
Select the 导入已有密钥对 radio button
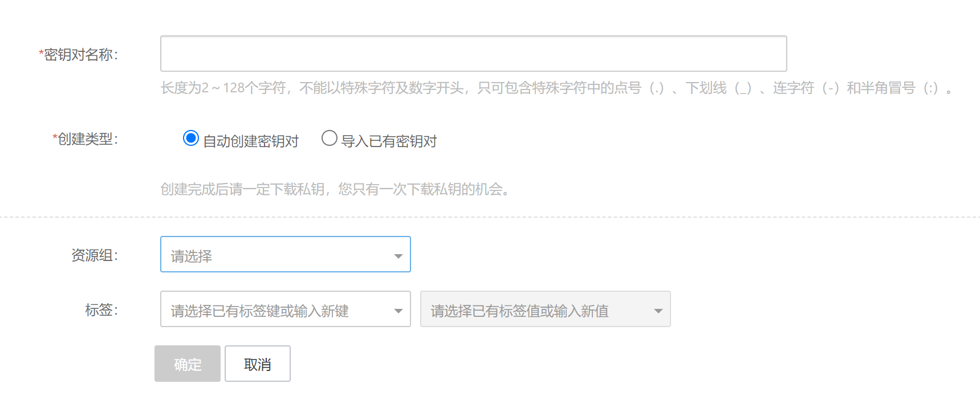coord(330,138)
